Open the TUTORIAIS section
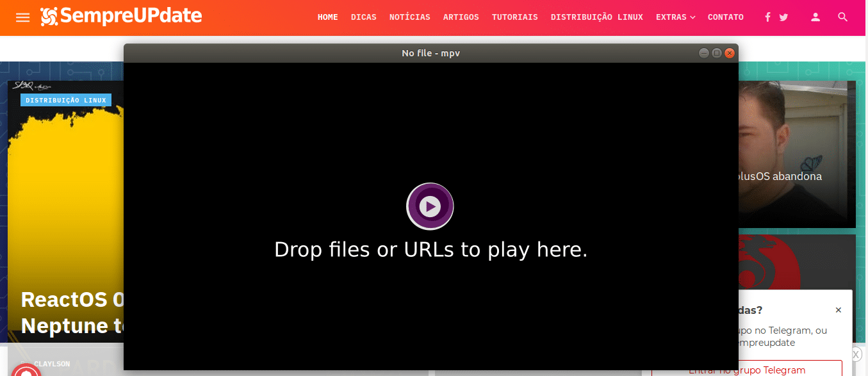Image resolution: width=868 pixels, height=376 pixels. (x=515, y=17)
